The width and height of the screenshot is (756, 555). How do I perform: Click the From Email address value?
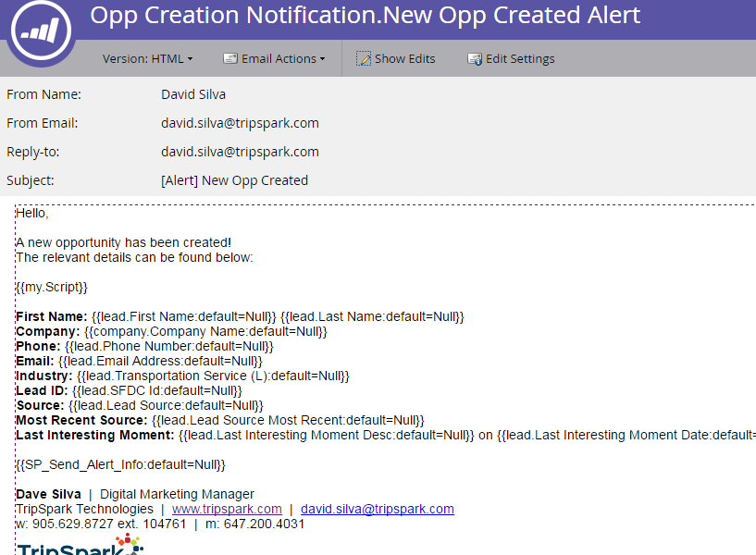(x=240, y=123)
